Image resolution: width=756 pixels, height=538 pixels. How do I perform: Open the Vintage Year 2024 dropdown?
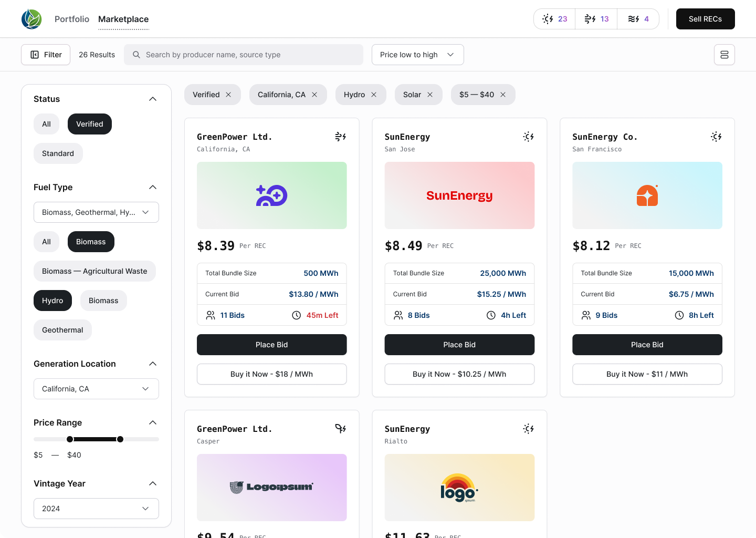(96, 509)
